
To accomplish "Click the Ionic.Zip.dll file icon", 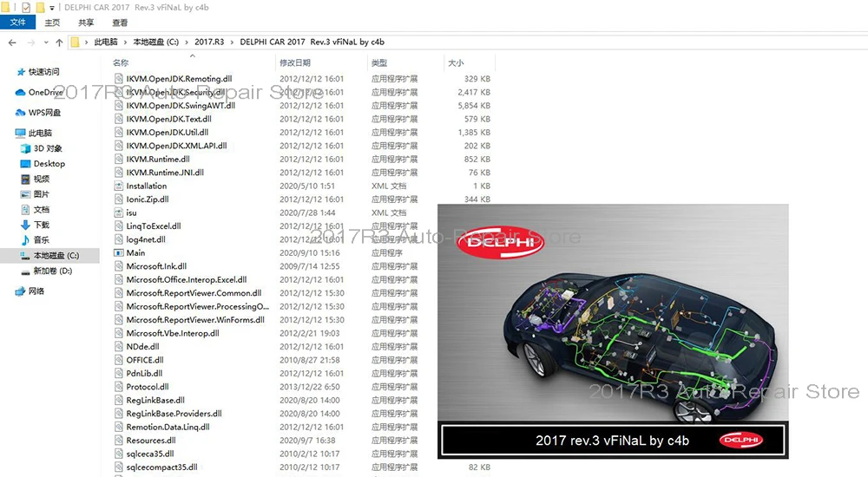I will point(118,199).
